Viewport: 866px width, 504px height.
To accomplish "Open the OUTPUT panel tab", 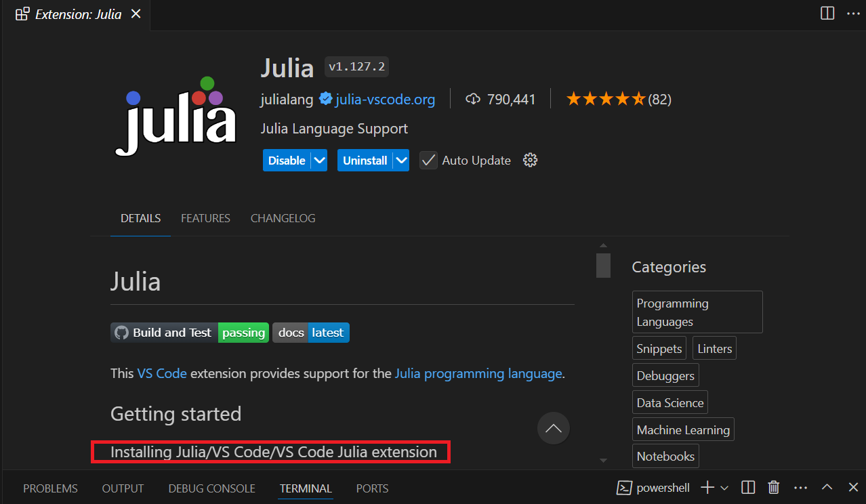I will click(123, 488).
